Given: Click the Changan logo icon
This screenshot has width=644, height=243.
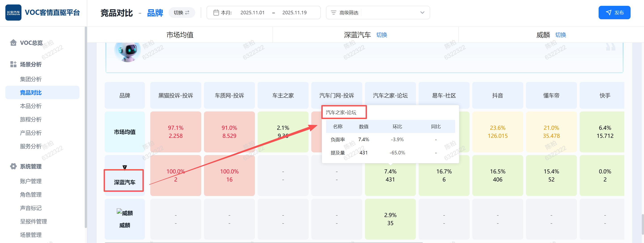Looking at the screenshot, I should (13, 13).
